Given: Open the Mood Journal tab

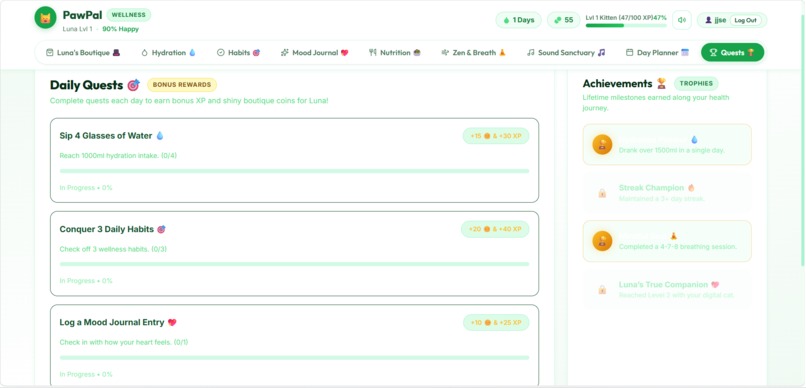Looking at the screenshot, I should tap(315, 52).
